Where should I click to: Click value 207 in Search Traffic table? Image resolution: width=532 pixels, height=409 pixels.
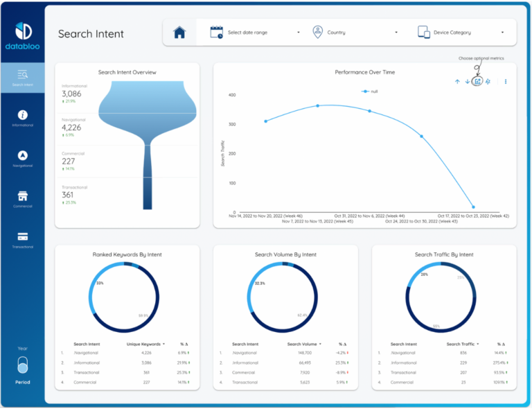(x=463, y=372)
